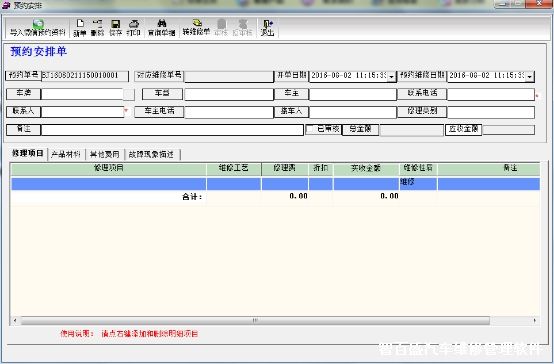Click the convert to repair order icon
This screenshot has width=554, height=364.
coord(196,23)
